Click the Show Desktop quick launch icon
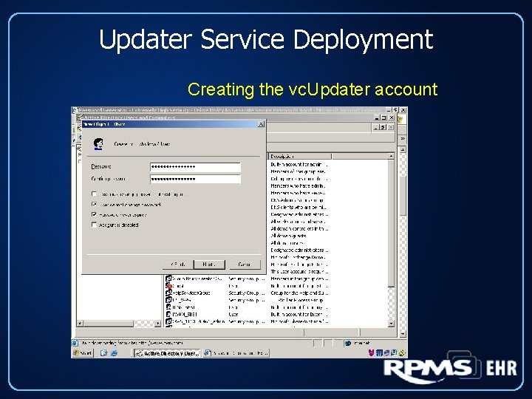This screenshot has height=399, width=532. coord(103,353)
